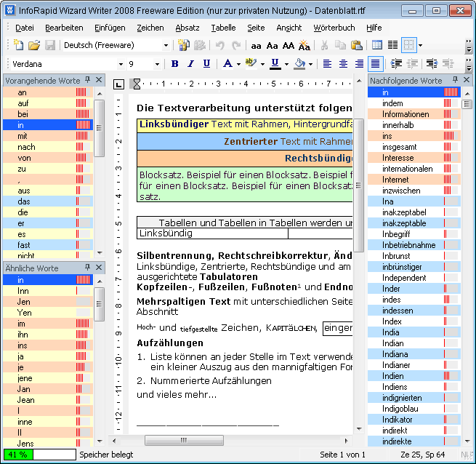The width and height of the screenshot is (476, 464).
Task: Create a new document with the New icon
Action: (19, 46)
